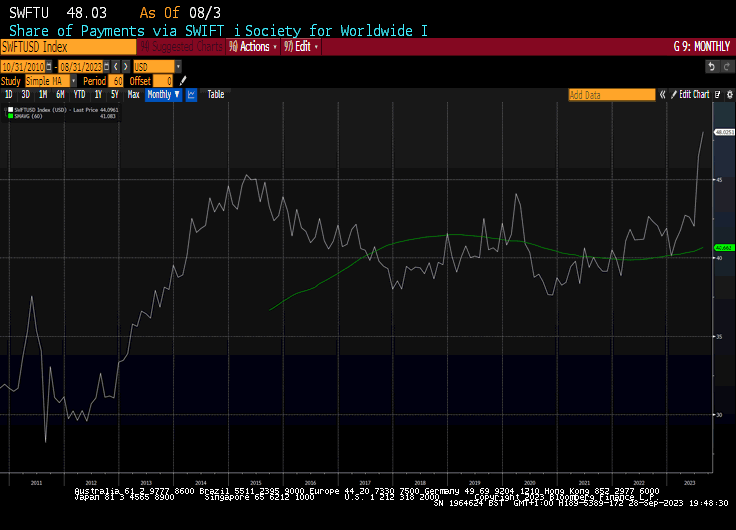Click the redo arrow icon

726,66
